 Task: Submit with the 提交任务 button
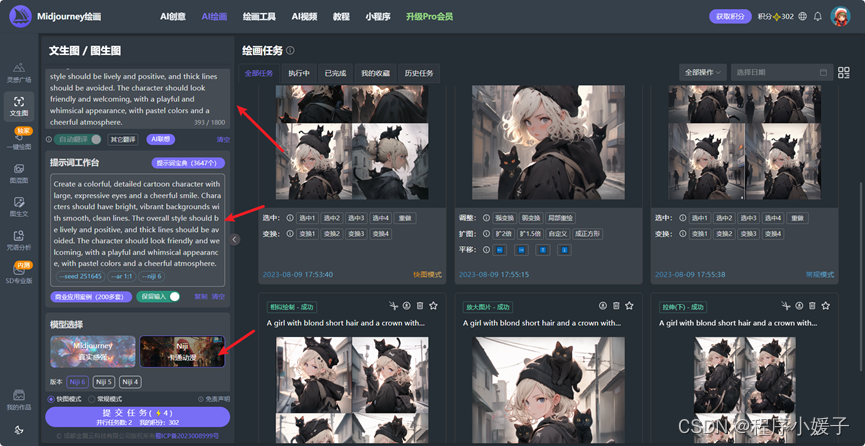pyautogui.click(x=137, y=417)
